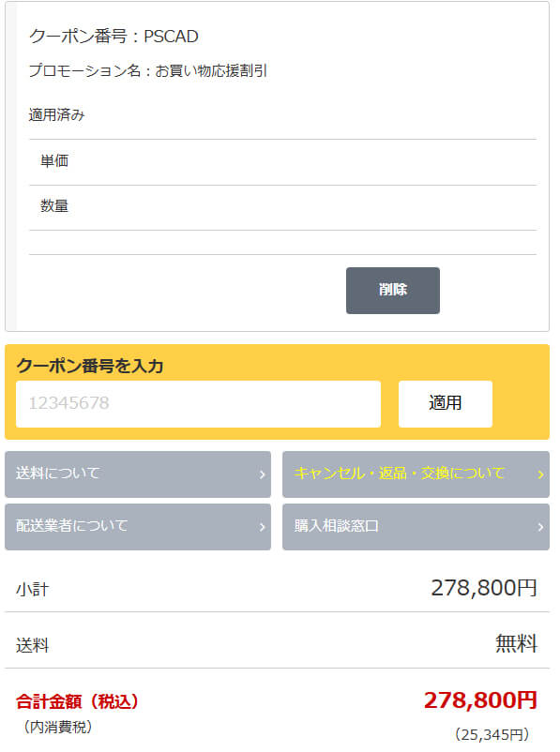Click the chevron icon on 配送業者について bar

[x=263, y=526]
